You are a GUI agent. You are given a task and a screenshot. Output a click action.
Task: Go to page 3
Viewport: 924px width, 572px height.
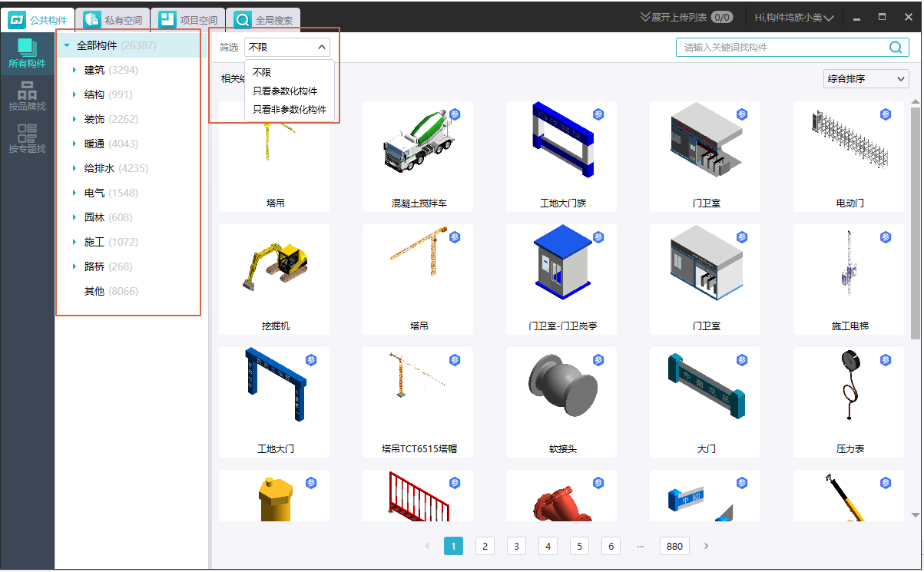516,546
